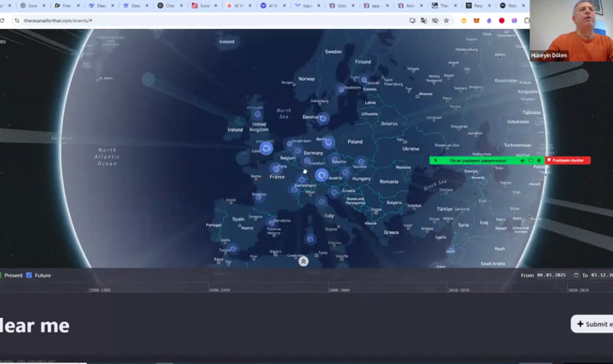Click the speaker icon in sharing bar
Viewport: 613px width, 364px height.
pos(522,160)
